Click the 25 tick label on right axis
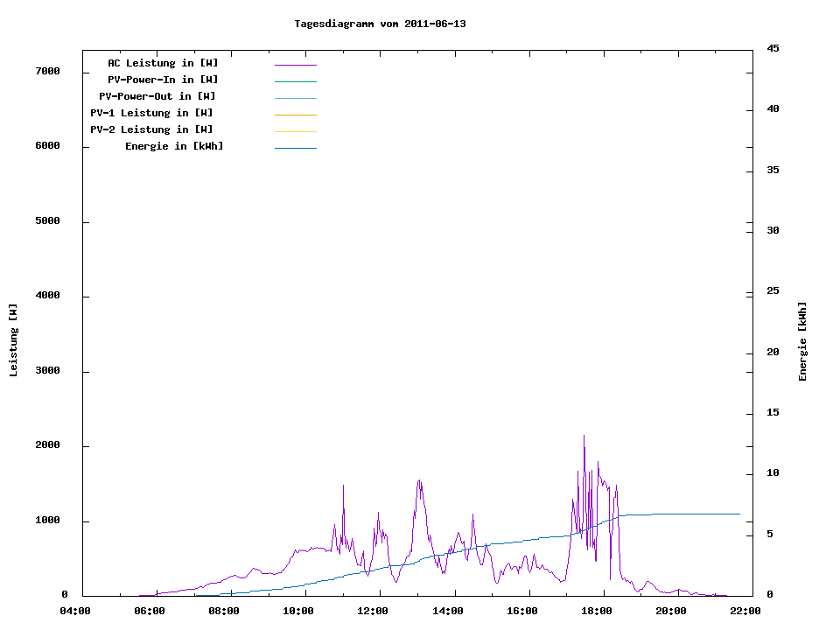The image size is (840, 630). click(x=773, y=291)
